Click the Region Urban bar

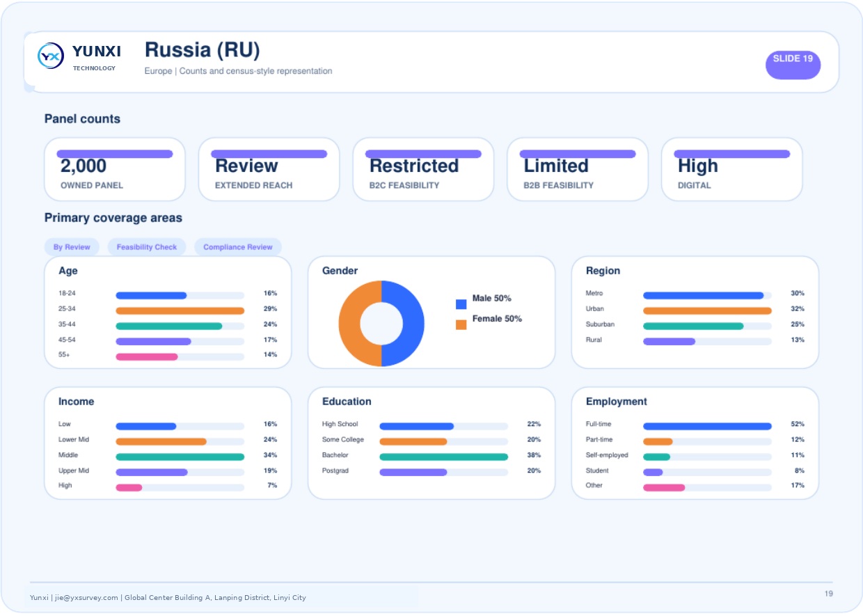[x=707, y=310]
